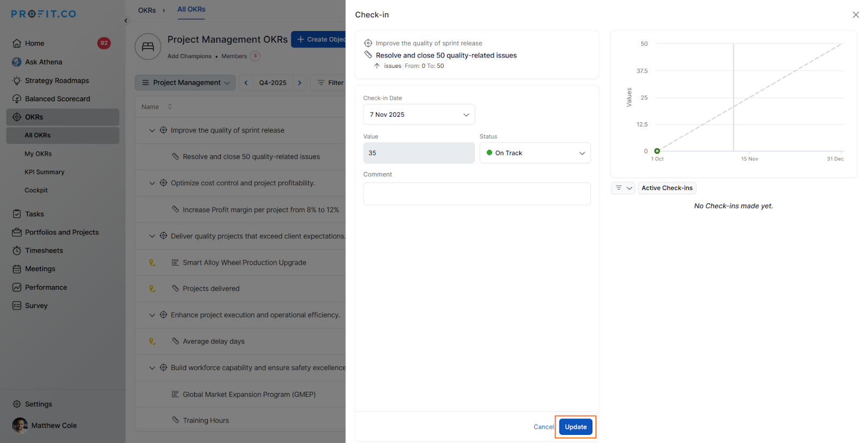Collapse 'Enhance project execution' objective row

click(x=152, y=315)
